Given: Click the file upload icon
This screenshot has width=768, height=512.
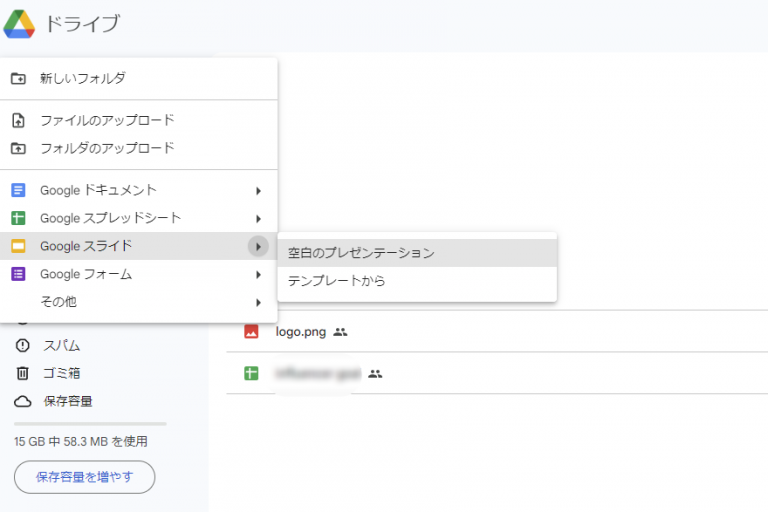Looking at the screenshot, I should pyautogui.click(x=18, y=120).
